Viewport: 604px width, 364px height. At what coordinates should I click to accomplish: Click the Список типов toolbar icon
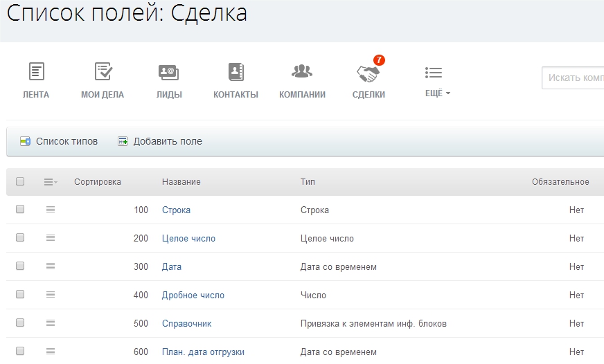(x=26, y=141)
